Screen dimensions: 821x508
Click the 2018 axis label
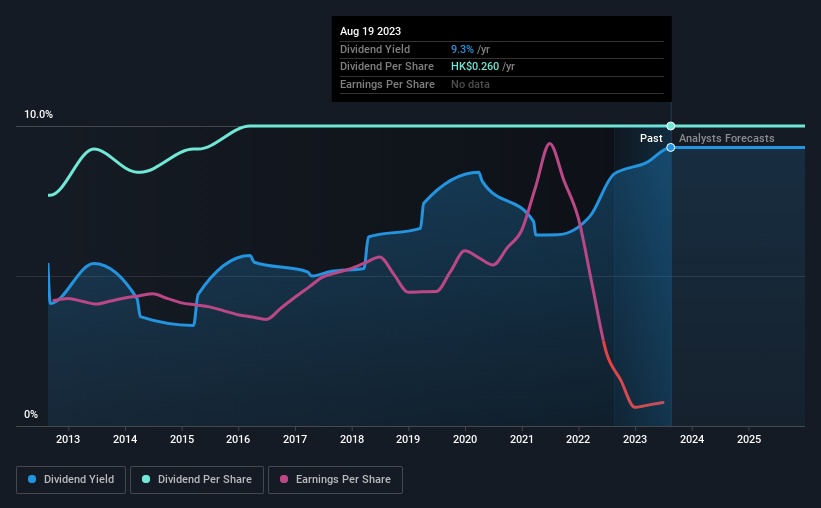click(x=352, y=439)
